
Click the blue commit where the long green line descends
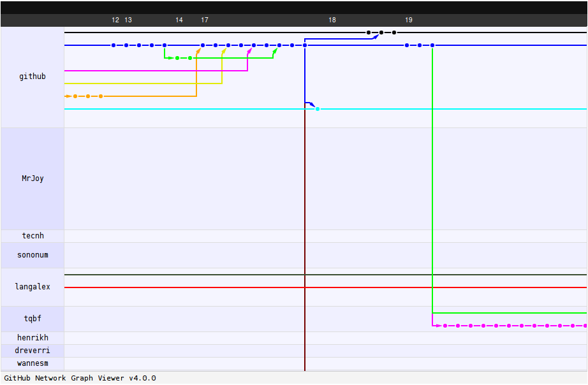(432, 45)
